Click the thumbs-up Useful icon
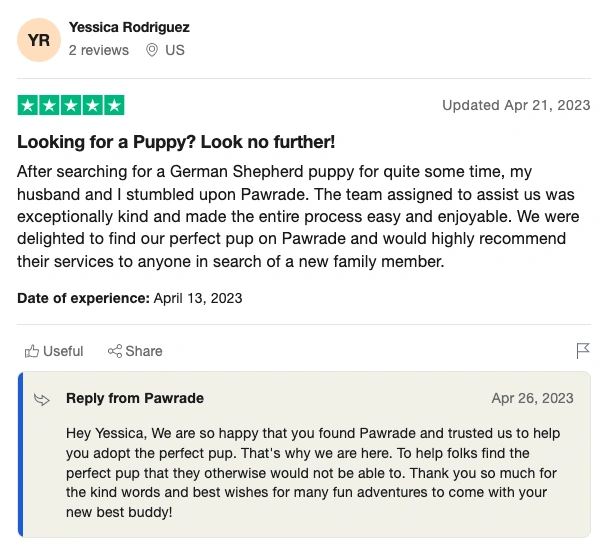This screenshot has height=549, width=610. tap(32, 351)
